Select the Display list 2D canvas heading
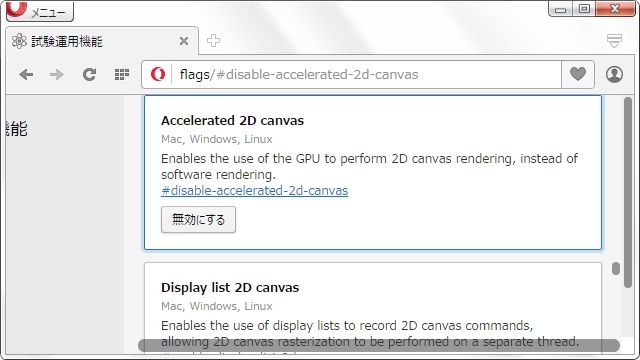This screenshot has width=640, height=360. pyautogui.click(x=230, y=287)
